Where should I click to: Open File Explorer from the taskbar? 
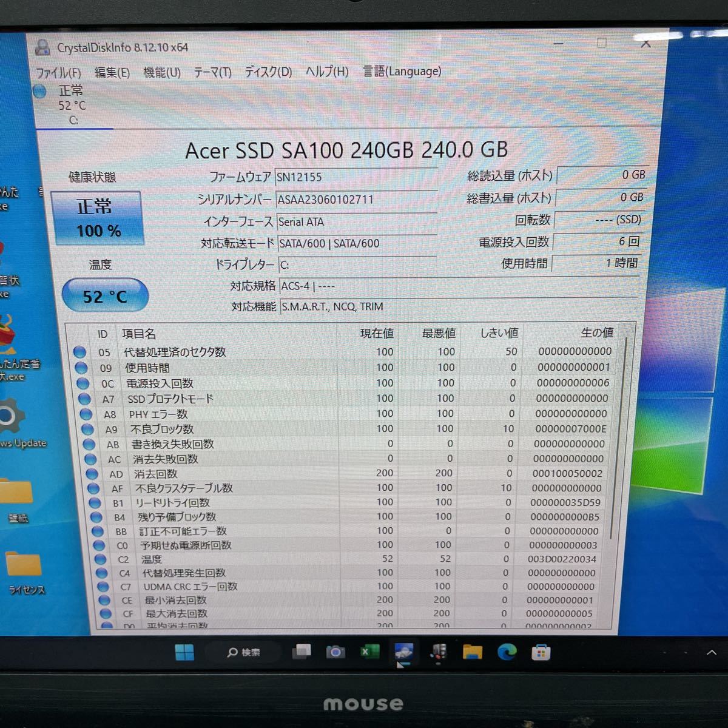(472, 652)
